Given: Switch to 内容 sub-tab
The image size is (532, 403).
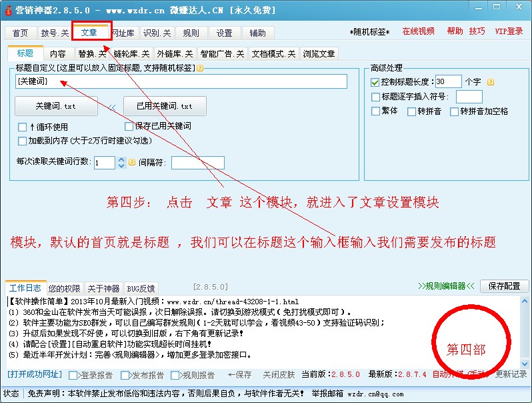Looking at the screenshot, I should (x=58, y=53).
